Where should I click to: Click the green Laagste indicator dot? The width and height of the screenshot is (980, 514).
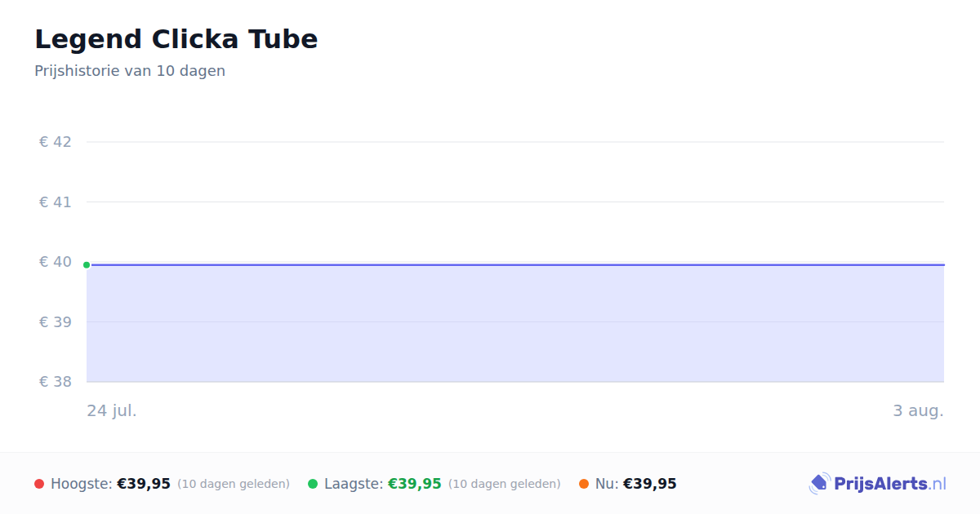313,484
